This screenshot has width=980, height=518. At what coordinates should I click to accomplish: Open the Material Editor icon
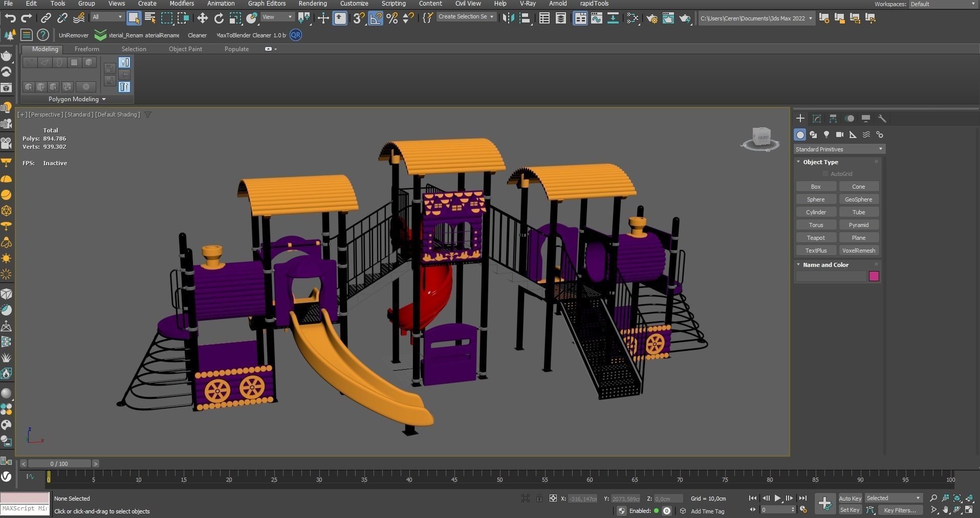(x=633, y=18)
